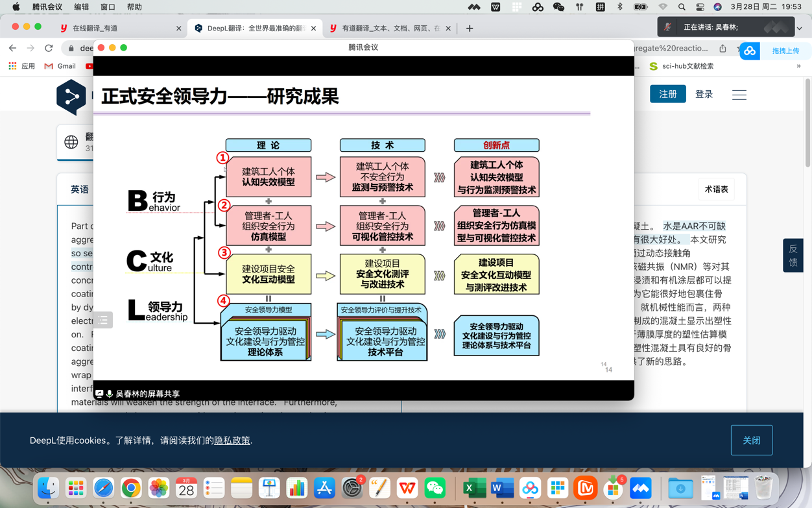This screenshot has width=812, height=508.
Task: Click the Baidu Netdisk cloud upload icon
Action: click(x=750, y=51)
